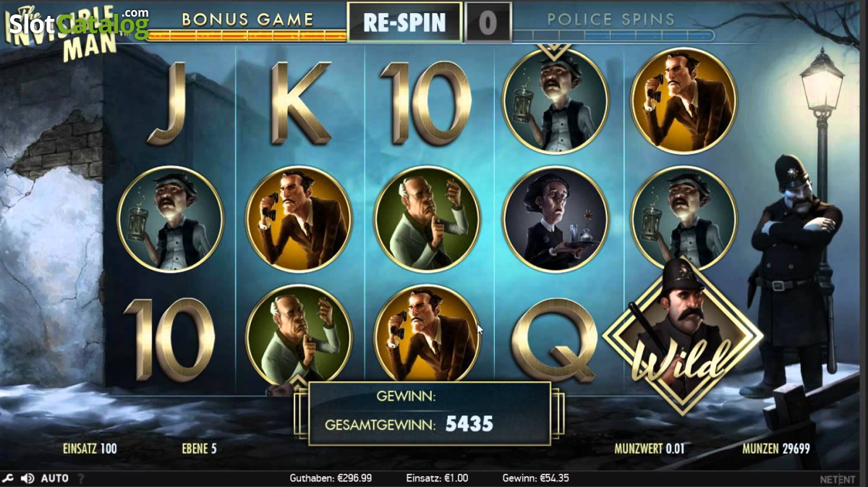Screen dimensions: 868x487
Task: Click the Gesamtgewinn 5435 win panel
Action: click(x=430, y=412)
